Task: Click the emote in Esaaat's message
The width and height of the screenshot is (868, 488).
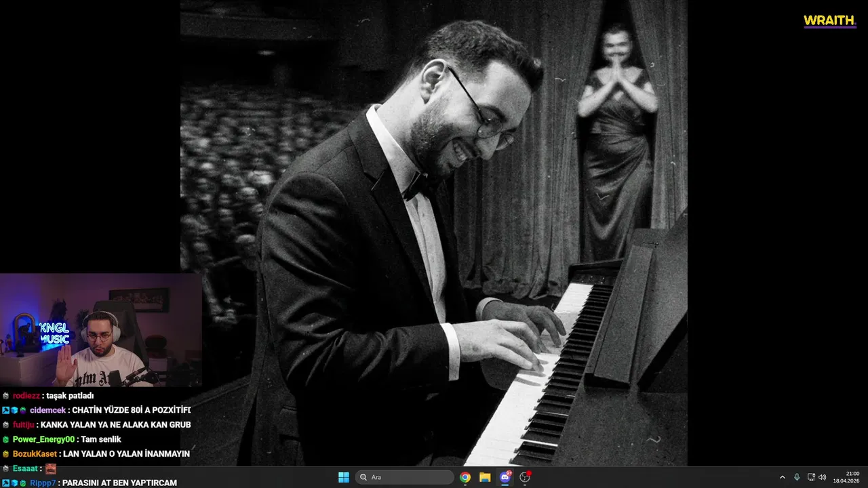Action: coord(51,468)
